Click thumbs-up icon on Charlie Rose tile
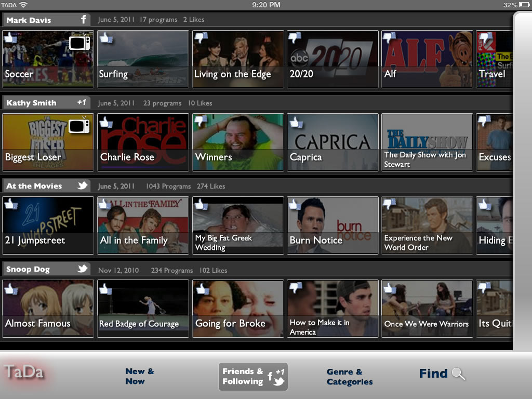This screenshot has height=399, width=532. (x=106, y=122)
